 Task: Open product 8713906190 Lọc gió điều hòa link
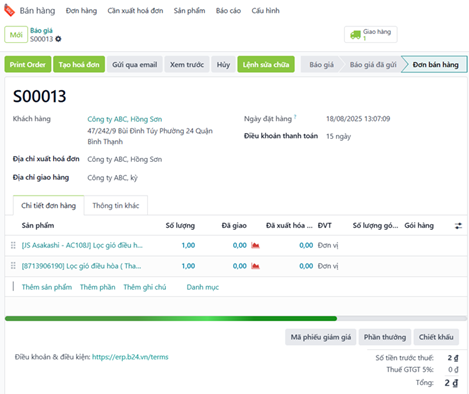click(81, 266)
